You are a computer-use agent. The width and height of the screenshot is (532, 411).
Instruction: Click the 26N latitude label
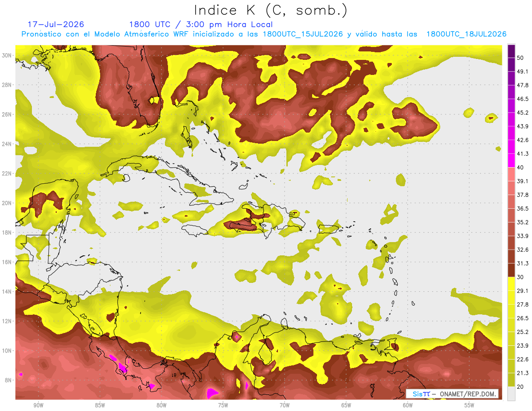pyautogui.click(x=7, y=114)
